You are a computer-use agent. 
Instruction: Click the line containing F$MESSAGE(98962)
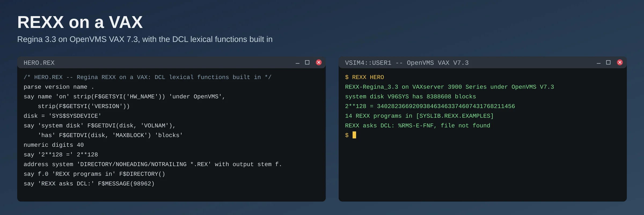[x=89, y=184]
